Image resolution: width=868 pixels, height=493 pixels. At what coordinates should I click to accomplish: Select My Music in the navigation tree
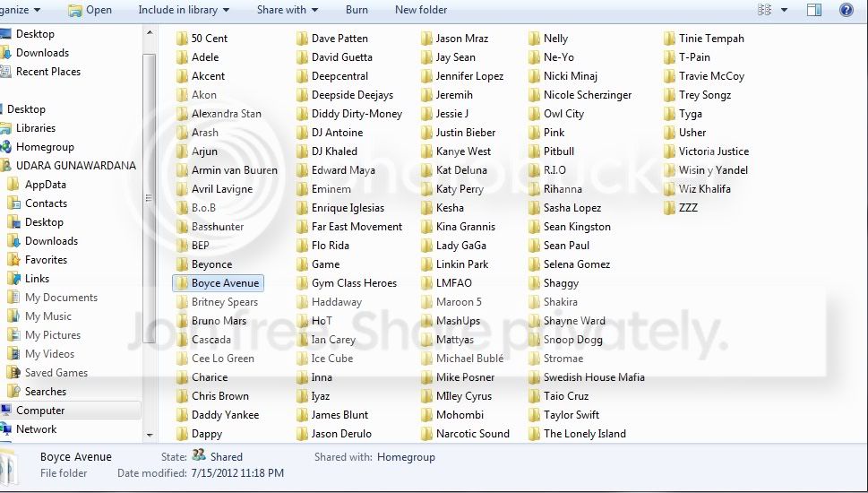pyautogui.click(x=48, y=316)
